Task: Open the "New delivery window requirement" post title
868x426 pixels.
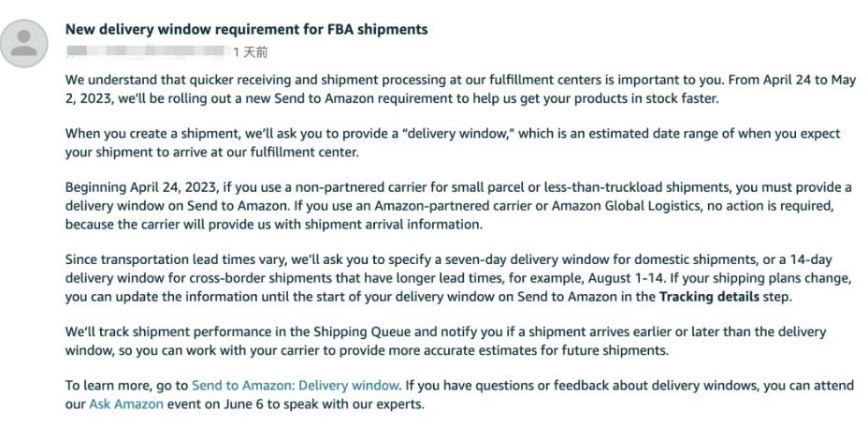Action: pyautogui.click(x=246, y=29)
